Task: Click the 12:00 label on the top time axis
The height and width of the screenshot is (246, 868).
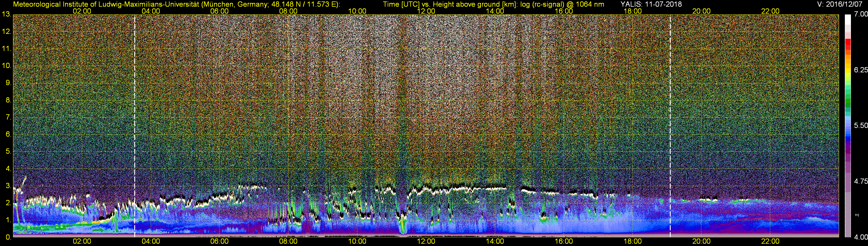Action: (x=426, y=11)
